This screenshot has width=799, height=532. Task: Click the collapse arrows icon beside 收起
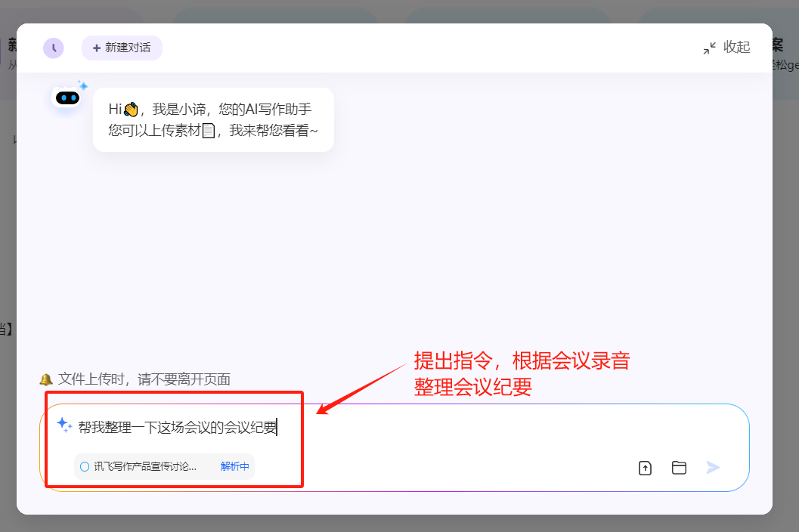pos(709,48)
